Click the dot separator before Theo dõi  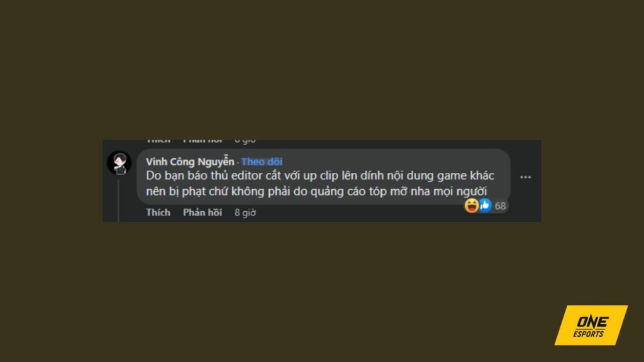(238, 163)
